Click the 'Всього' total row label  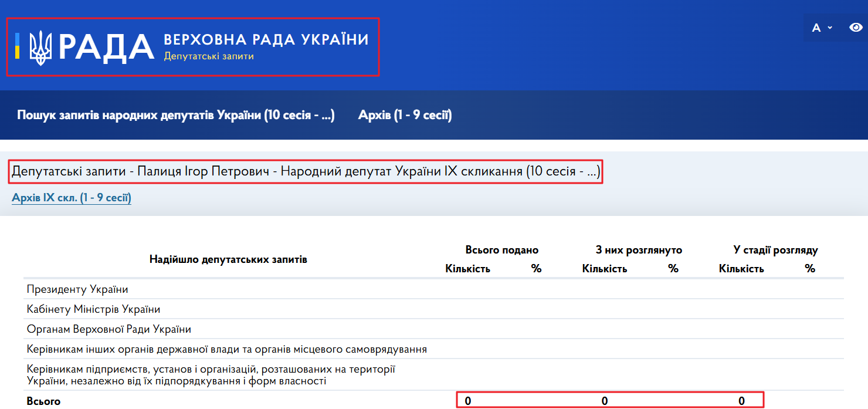point(43,401)
